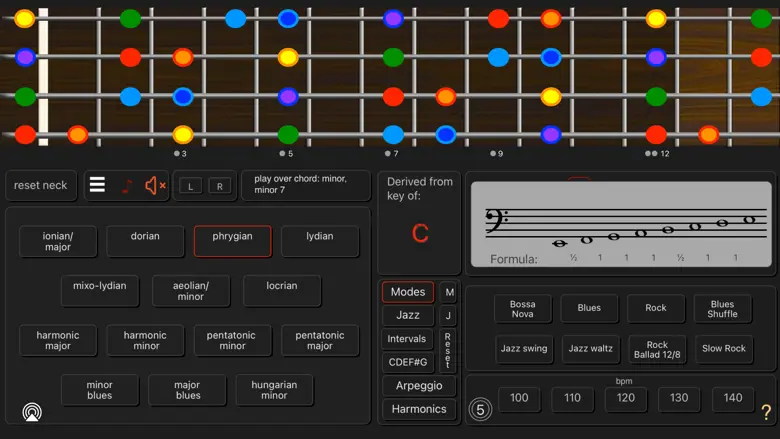Image resolution: width=780 pixels, height=439 pixels.
Task: Expand the Harmonics category
Action: point(418,409)
